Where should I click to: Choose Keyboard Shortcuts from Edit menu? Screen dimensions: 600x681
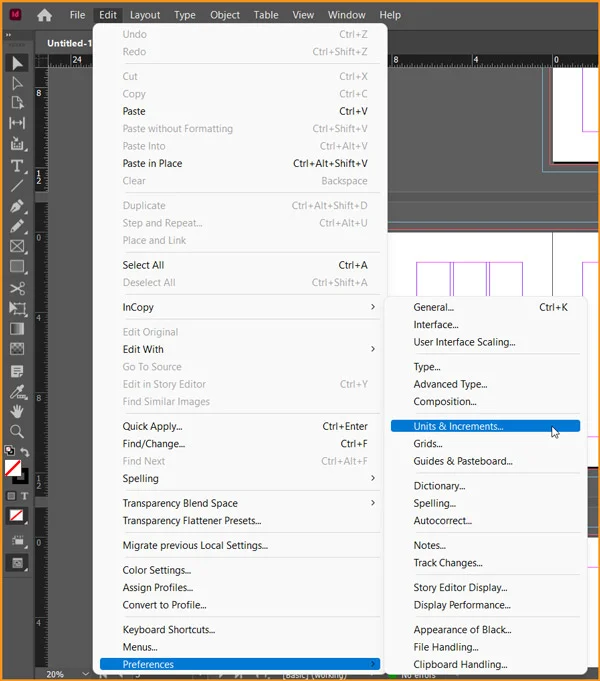[x=168, y=630]
